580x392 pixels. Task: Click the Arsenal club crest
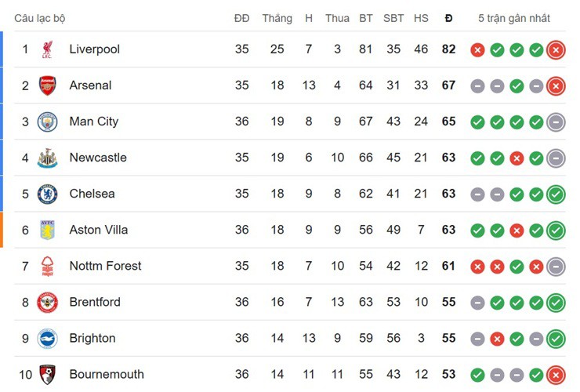pos(47,85)
